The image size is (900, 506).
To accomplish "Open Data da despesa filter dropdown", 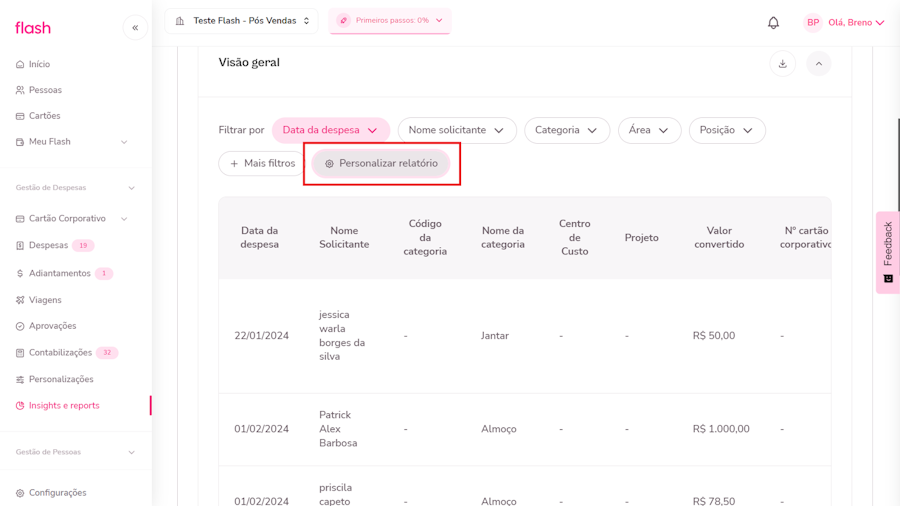I will click(x=331, y=130).
